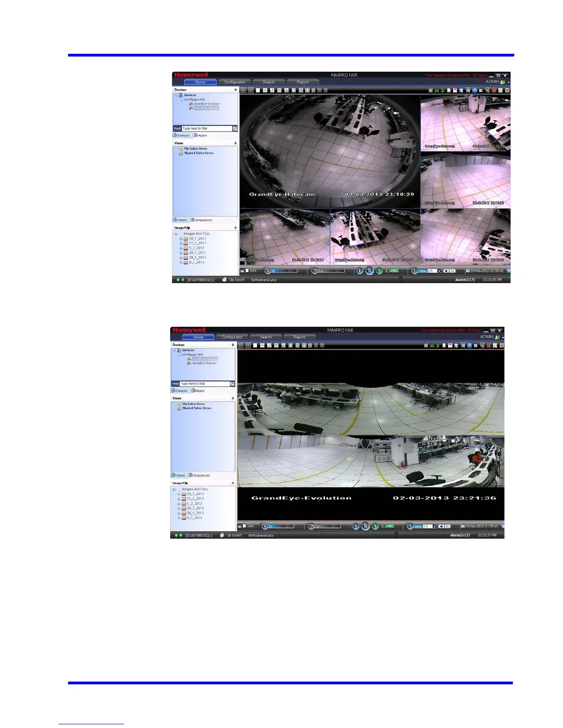Expand 29_1_2013 folder in bottom screenshot
This screenshot has width=563, height=728.
tap(179, 513)
